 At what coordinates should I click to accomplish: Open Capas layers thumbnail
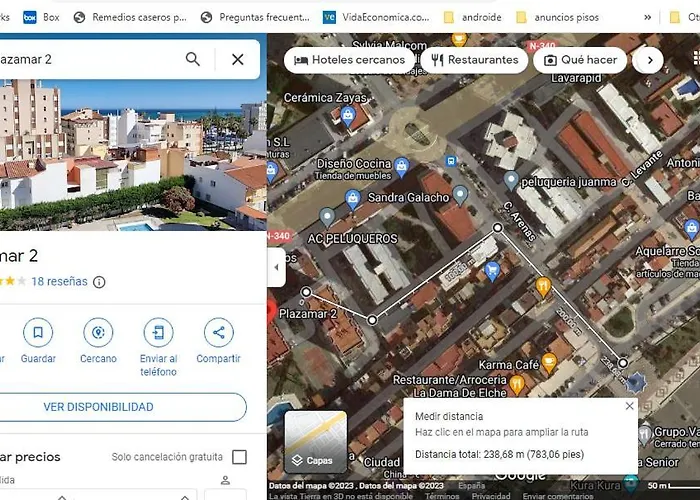coord(316,442)
